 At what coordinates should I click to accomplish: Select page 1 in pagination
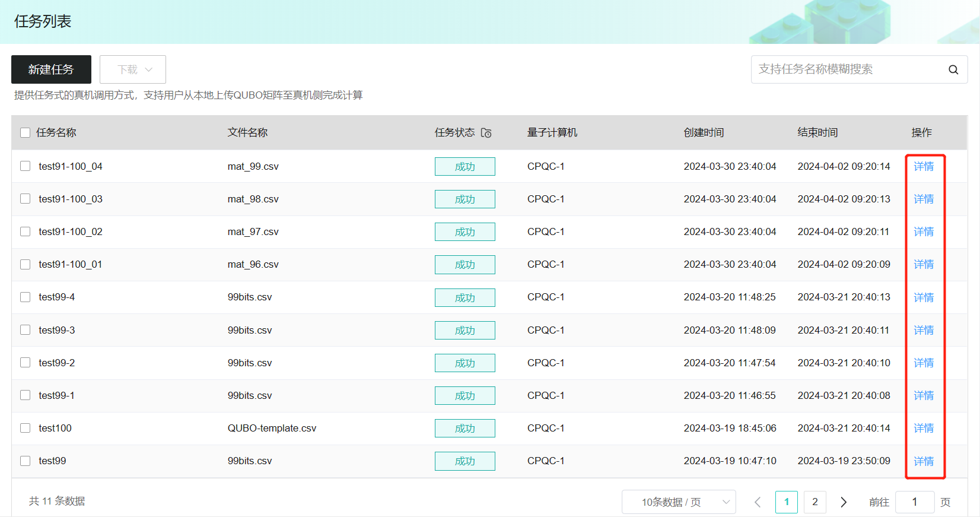(786, 502)
